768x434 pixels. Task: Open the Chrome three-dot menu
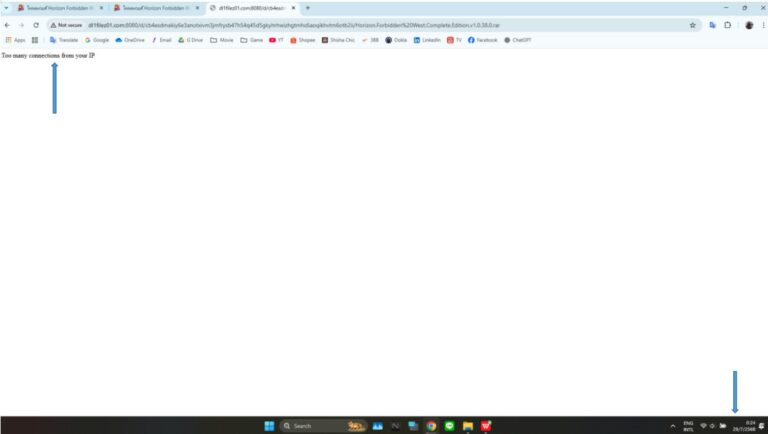tap(763, 25)
